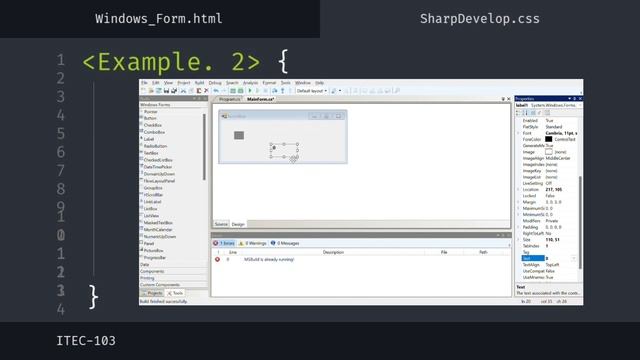This screenshot has height=360, width=640.
Task: Click the Save All toolbar icon
Action: click(174, 91)
